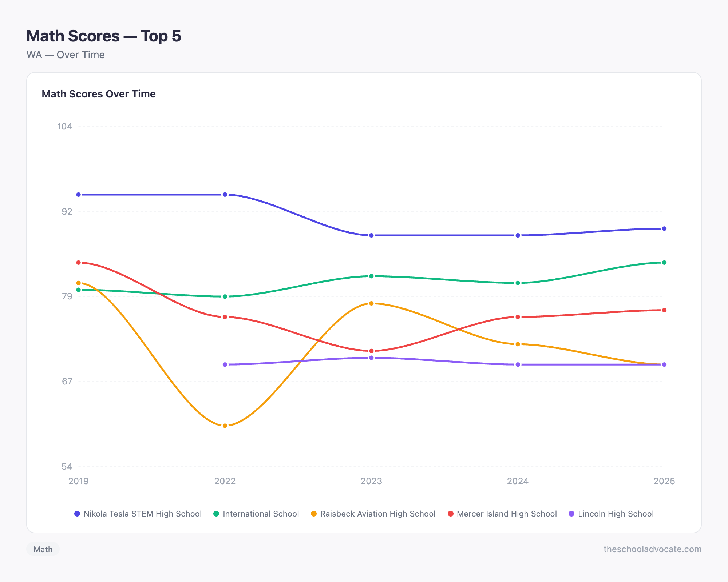728x582 pixels.
Task: Toggle Mercer Island High School legend entry
Action: [x=502, y=514]
